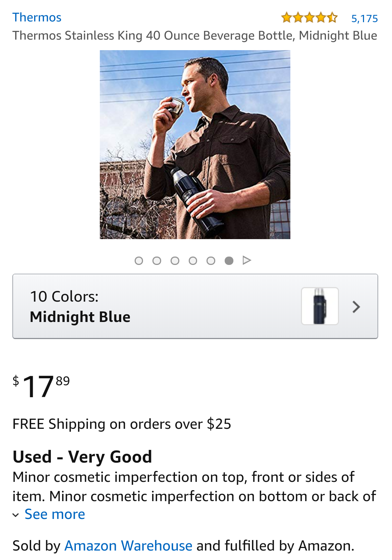392x560 pixels.
Task: Select the sixth filled carousel dot
Action: coord(229,261)
